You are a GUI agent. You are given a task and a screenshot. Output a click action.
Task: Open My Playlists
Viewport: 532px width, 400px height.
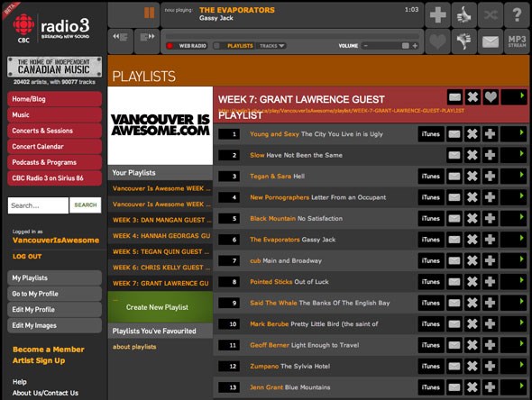(x=55, y=278)
